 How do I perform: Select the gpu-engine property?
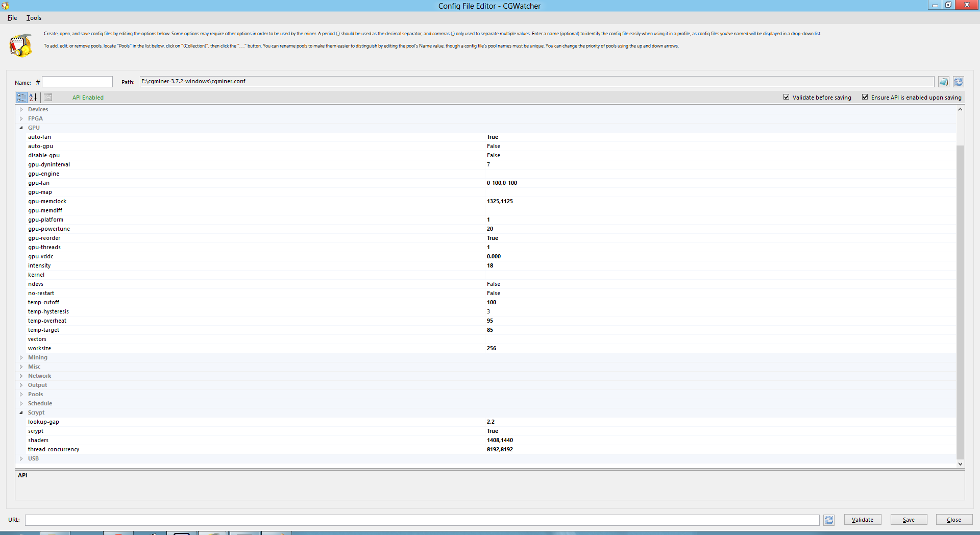coord(491,174)
